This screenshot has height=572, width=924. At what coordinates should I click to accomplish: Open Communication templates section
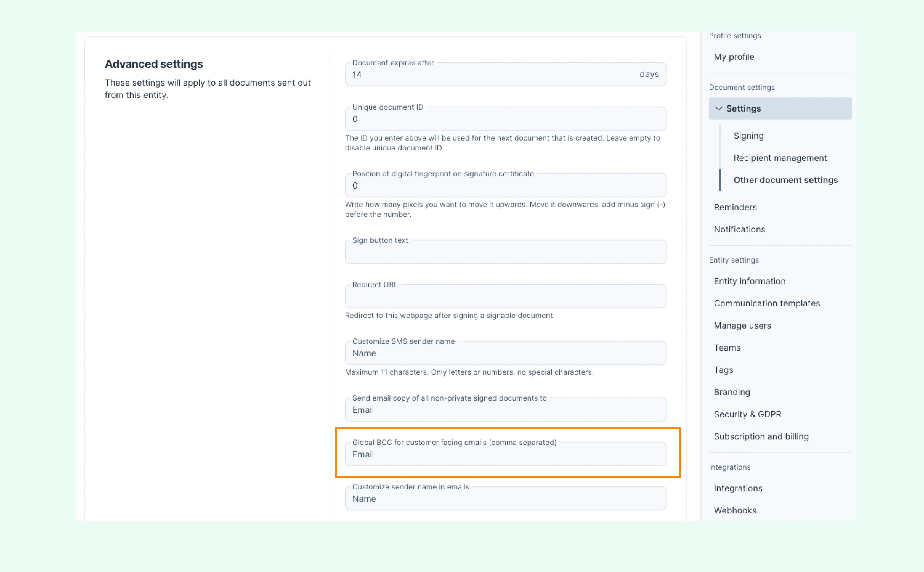coord(766,303)
